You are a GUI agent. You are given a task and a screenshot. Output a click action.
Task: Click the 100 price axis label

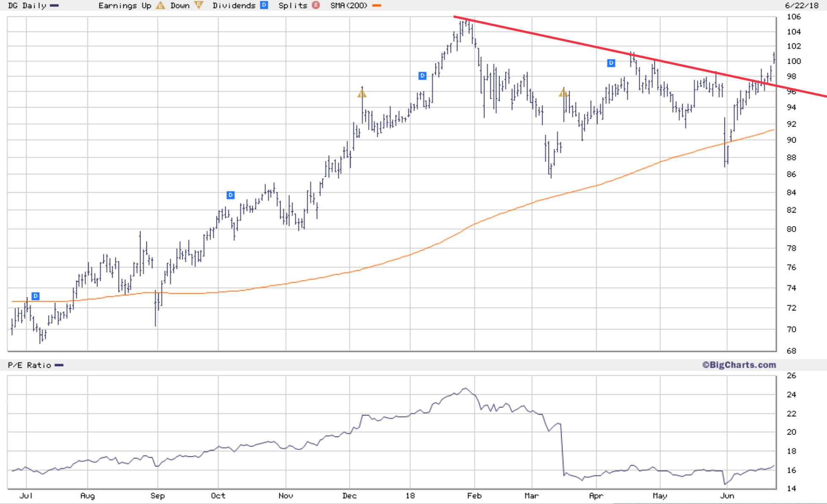(794, 61)
